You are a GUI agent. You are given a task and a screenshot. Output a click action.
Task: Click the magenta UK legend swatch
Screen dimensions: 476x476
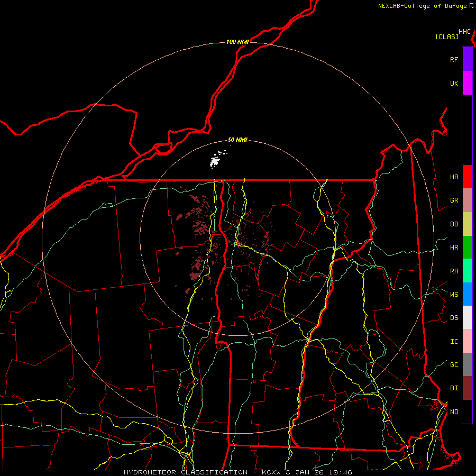coord(467,83)
